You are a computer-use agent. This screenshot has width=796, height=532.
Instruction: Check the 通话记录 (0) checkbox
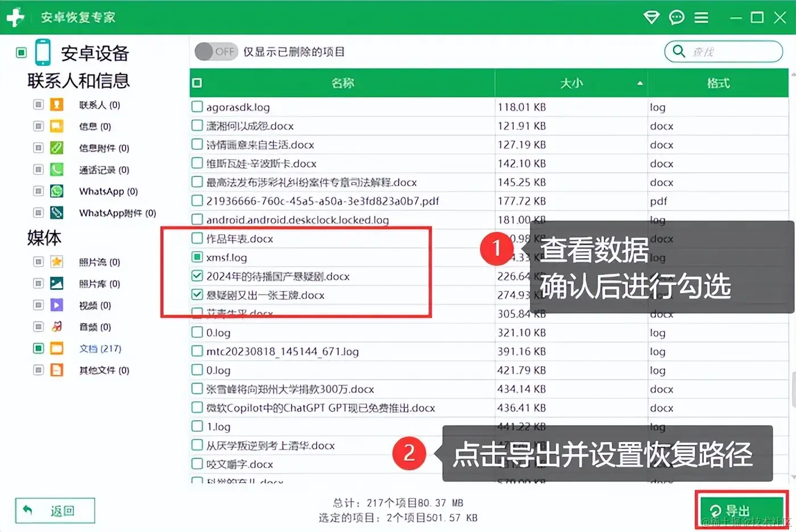(38, 169)
